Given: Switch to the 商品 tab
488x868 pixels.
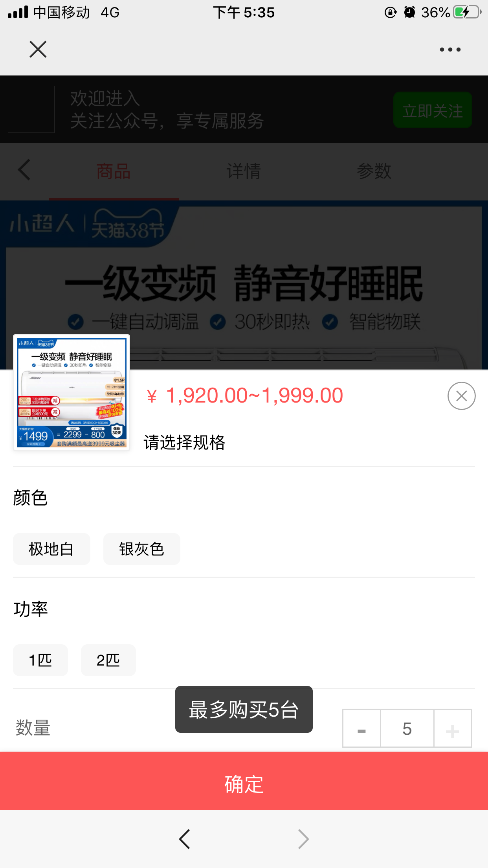Looking at the screenshot, I should 114,171.
